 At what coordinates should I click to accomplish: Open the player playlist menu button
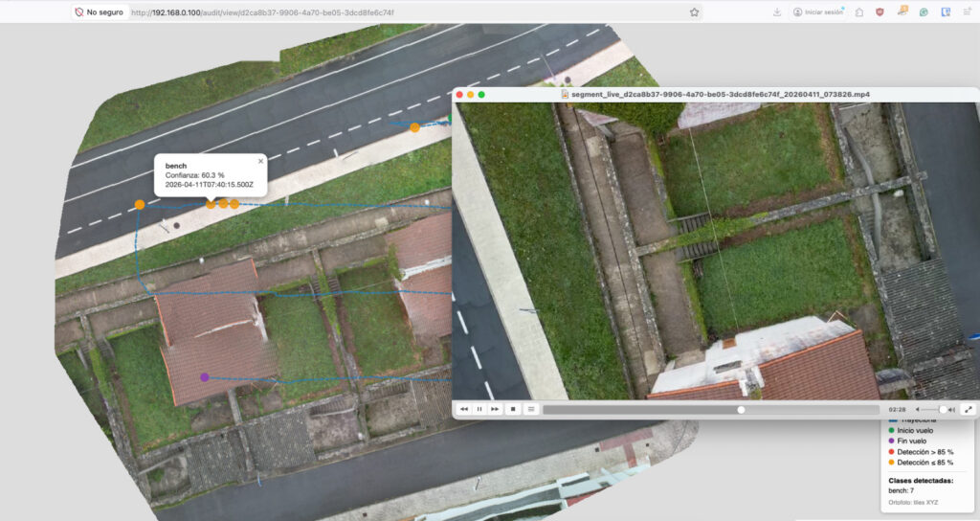point(531,409)
